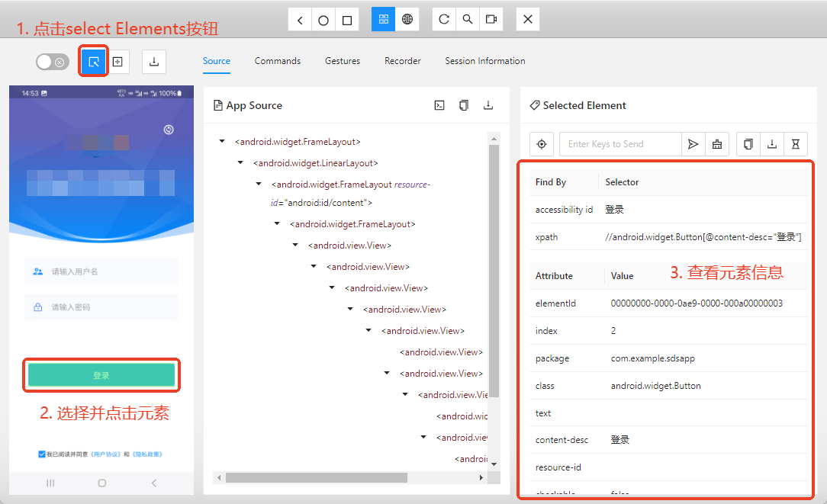827x504 pixels.
Task: Clear the element with the eraser icon
Action: pyautogui.click(x=717, y=144)
